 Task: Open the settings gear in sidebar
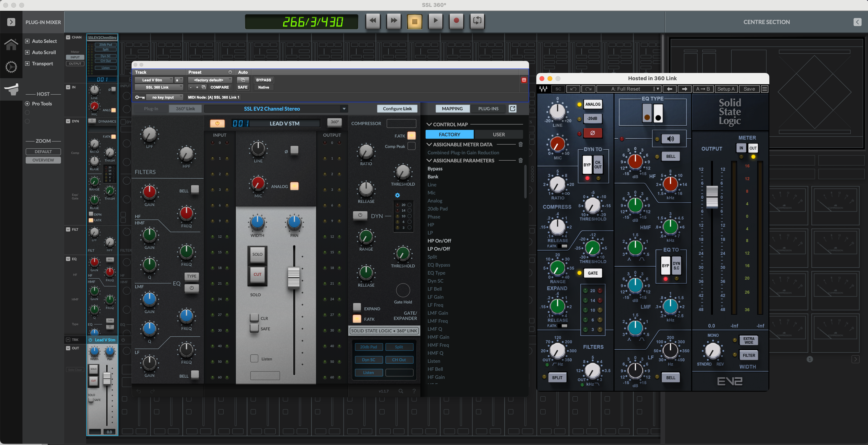pyautogui.click(x=11, y=67)
